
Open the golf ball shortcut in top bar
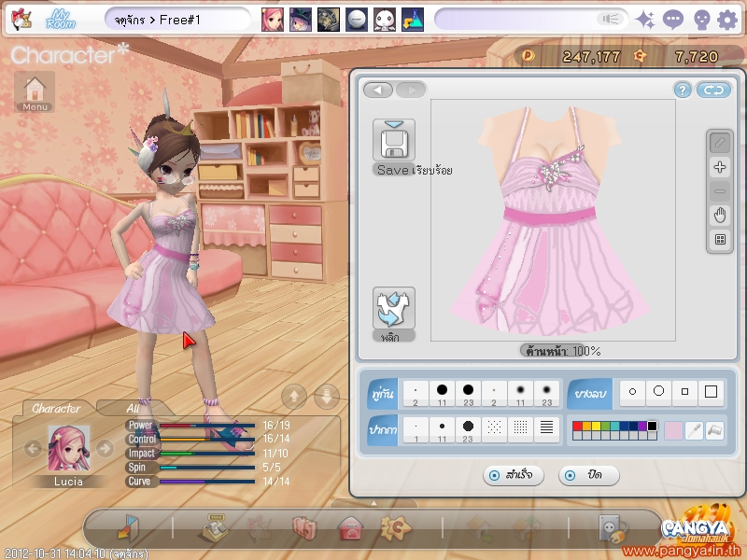[357, 20]
